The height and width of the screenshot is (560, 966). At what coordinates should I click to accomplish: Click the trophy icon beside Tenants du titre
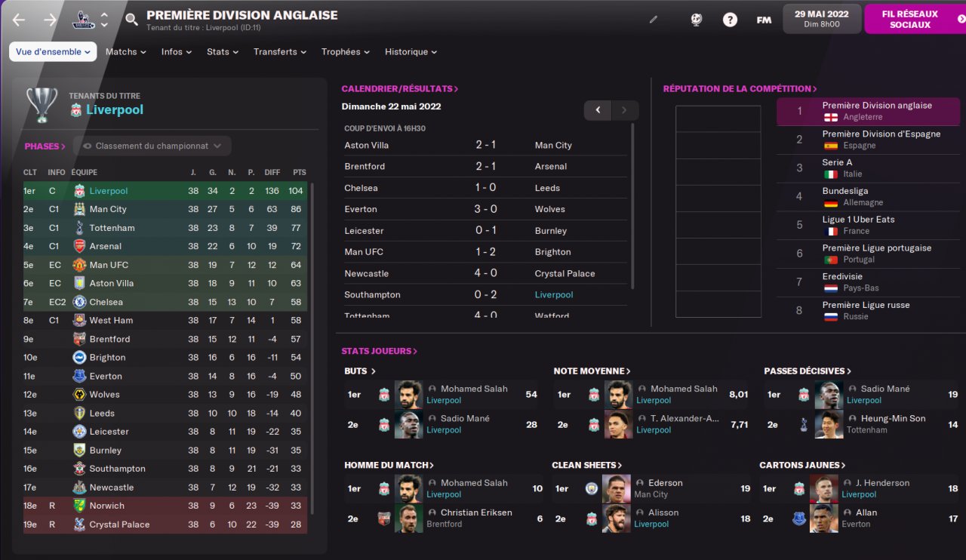42,105
